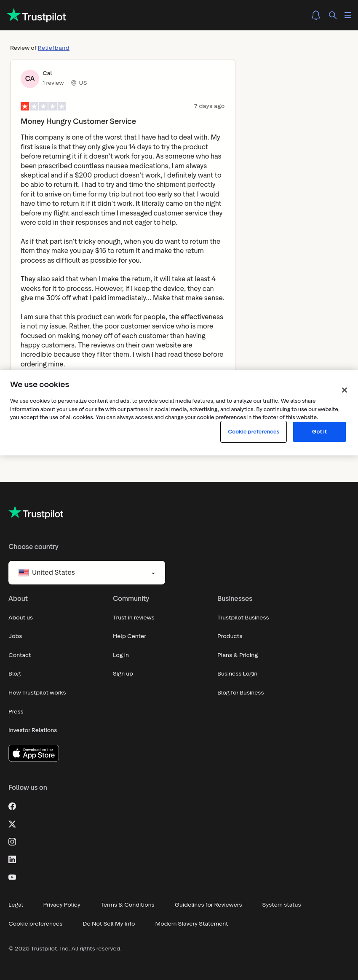Open the notifications bell icon
The width and height of the screenshot is (358, 980).
pyautogui.click(x=316, y=15)
